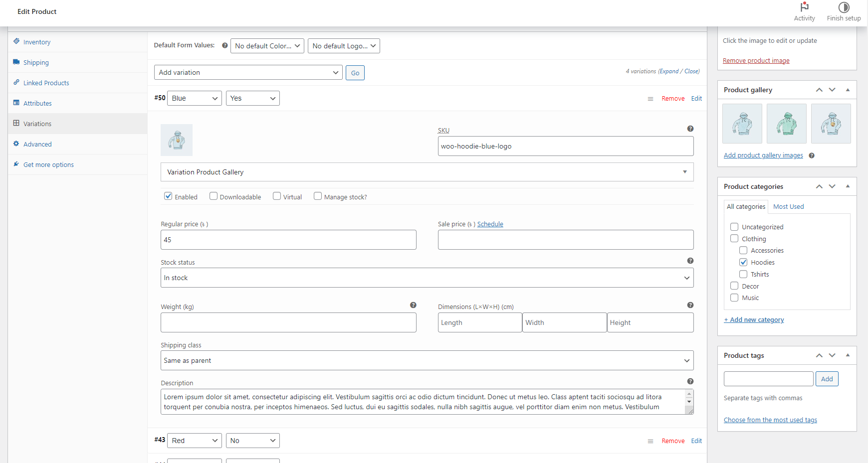This screenshot has width=868, height=463.
Task: Click the Stock status help tooltip icon
Action: [690, 261]
